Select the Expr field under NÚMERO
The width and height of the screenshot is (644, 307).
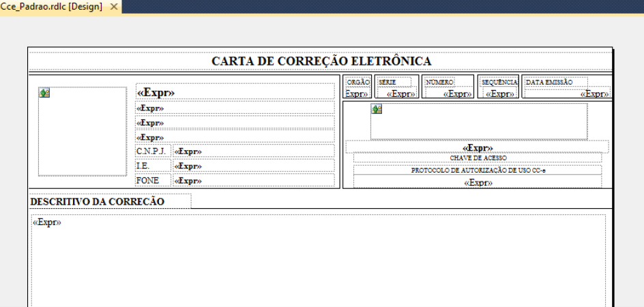click(x=448, y=93)
